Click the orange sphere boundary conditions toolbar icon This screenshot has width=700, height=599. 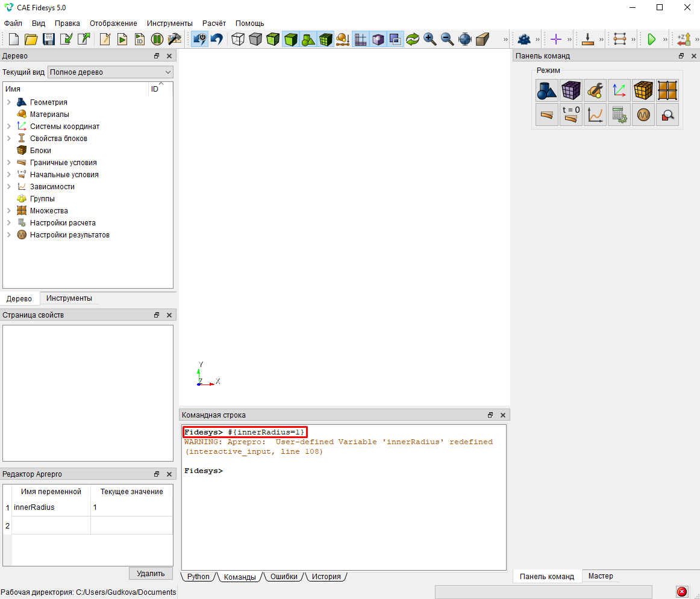click(x=342, y=39)
